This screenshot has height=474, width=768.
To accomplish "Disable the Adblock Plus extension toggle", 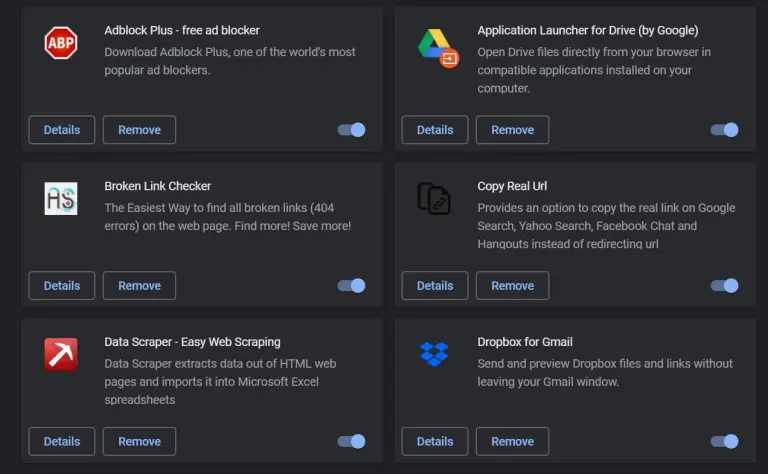I will click(x=351, y=130).
